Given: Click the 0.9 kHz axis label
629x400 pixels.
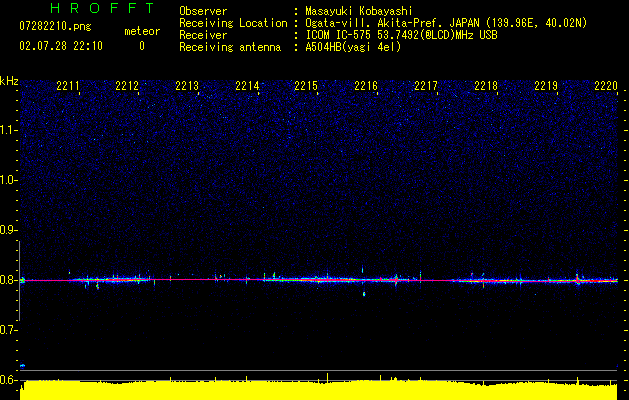Looking at the screenshot, I should coord(9,230).
